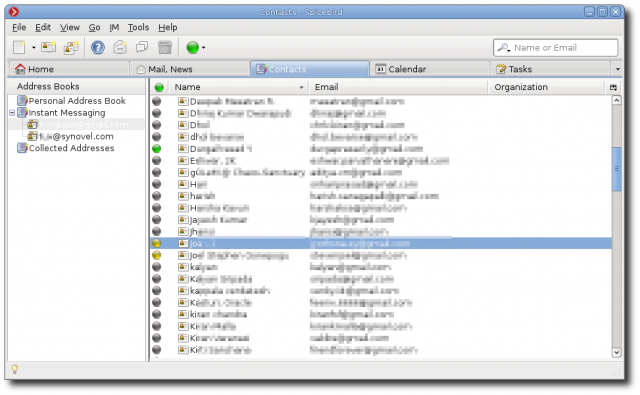Select the Jayesh Kumar contact row
Screen dimensions: 640x395
pos(380,220)
